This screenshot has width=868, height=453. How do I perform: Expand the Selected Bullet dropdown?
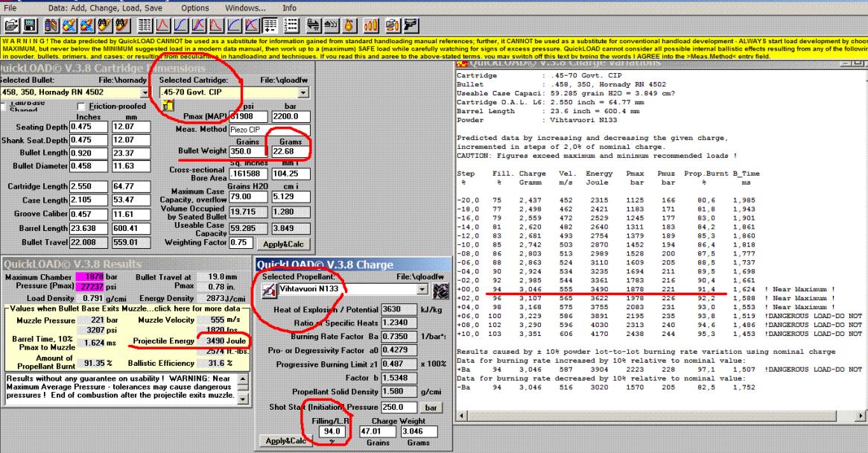[x=144, y=92]
